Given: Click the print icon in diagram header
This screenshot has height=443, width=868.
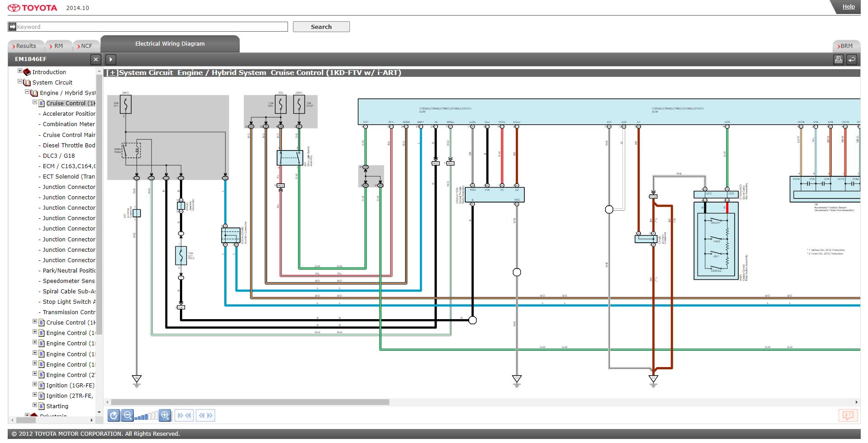Looking at the screenshot, I should click(838, 59).
